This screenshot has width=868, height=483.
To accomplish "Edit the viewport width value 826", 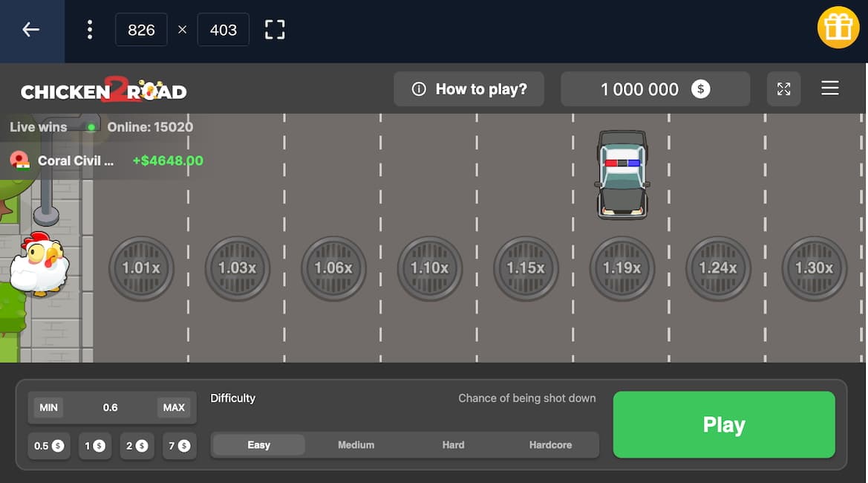I will click(x=141, y=30).
